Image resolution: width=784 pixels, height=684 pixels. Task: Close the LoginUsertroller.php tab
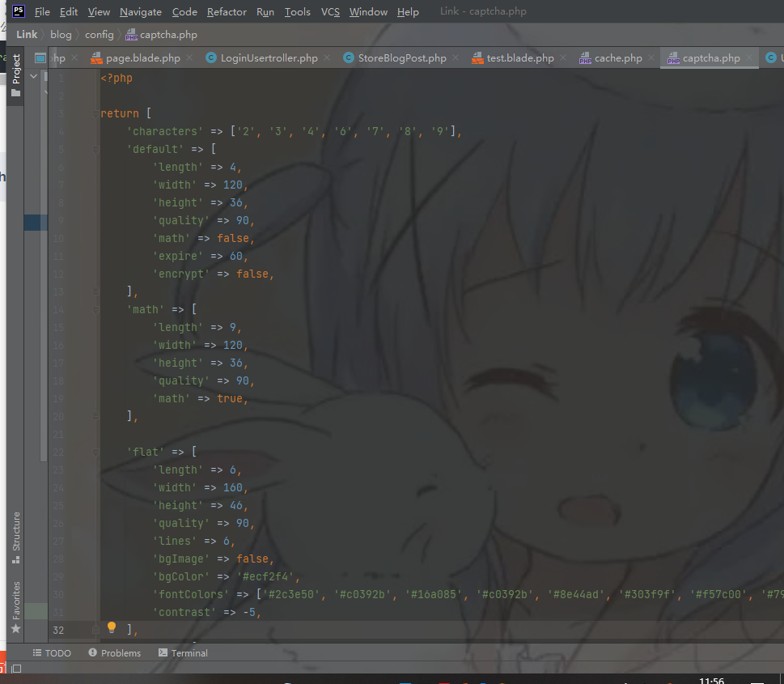tap(327, 58)
